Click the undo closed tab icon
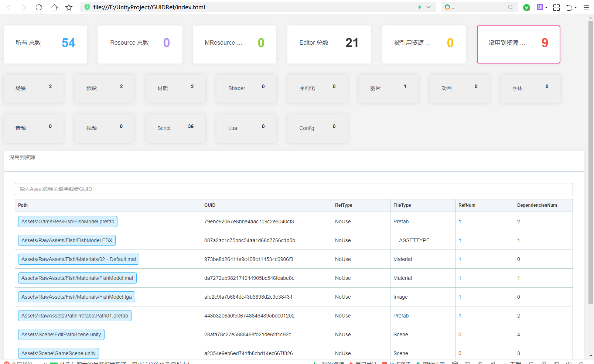 pyautogui.click(x=569, y=7)
